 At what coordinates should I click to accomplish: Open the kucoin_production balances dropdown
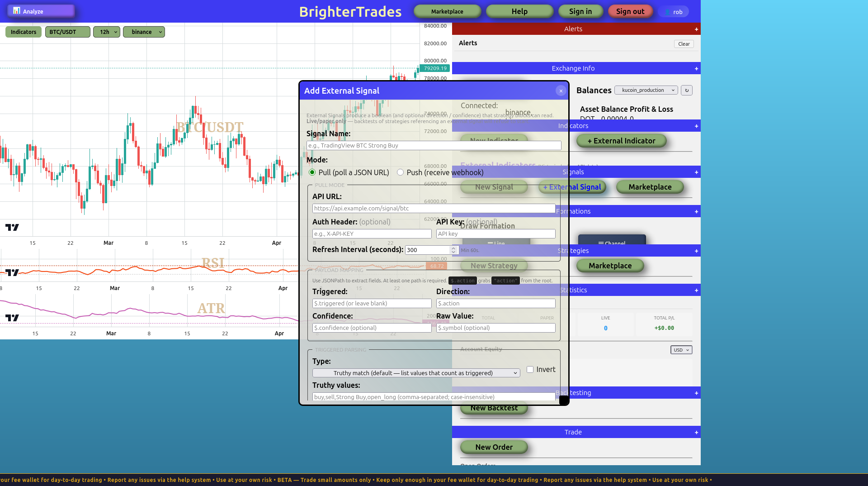(646, 90)
